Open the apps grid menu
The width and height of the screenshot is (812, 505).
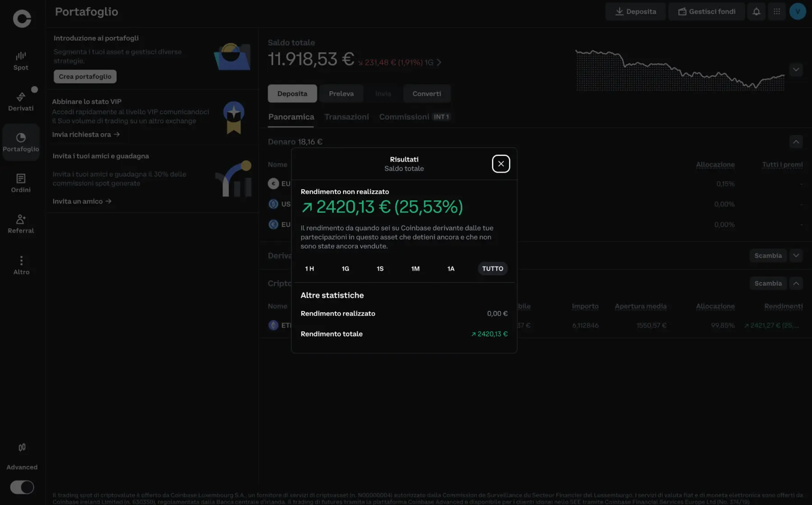point(777,12)
